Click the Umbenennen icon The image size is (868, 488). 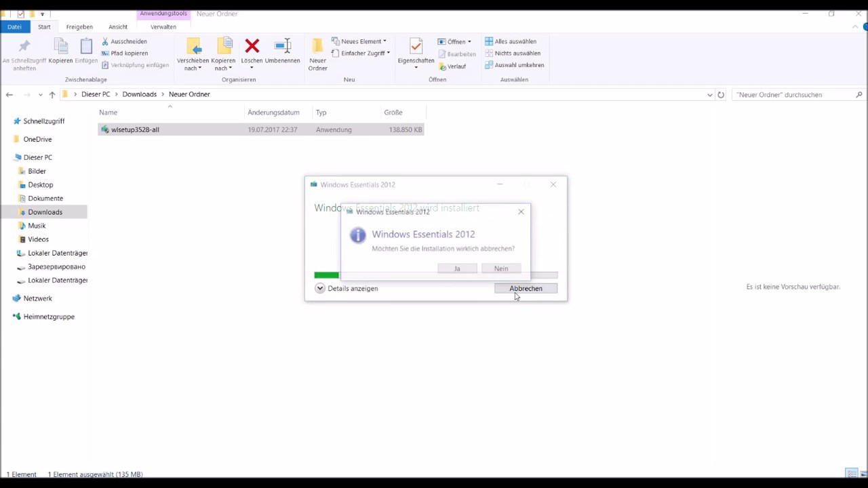pyautogui.click(x=283, y=46)
